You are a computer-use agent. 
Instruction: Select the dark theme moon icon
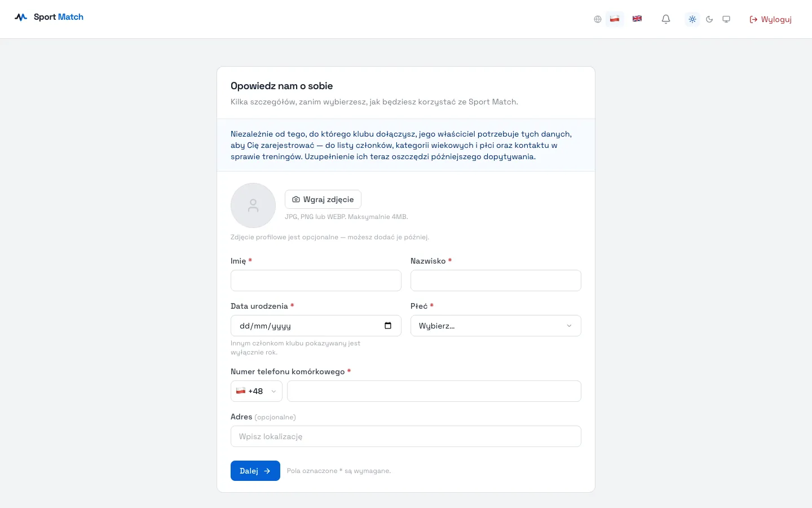709,19
